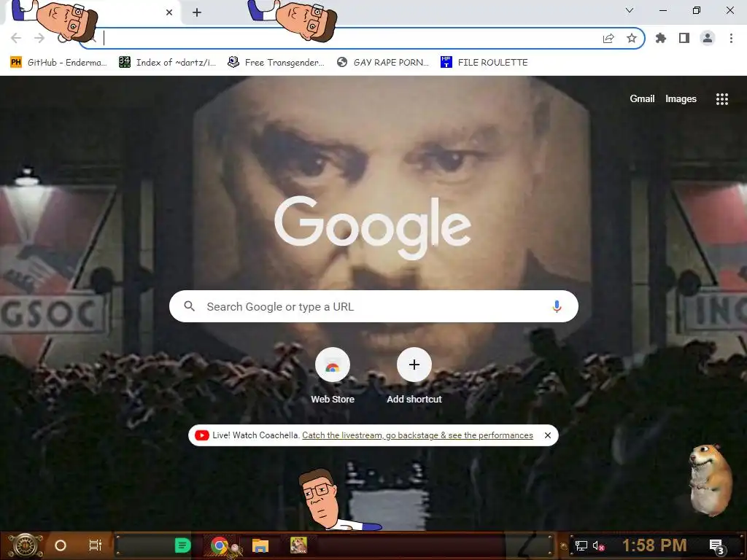Open the GitHub - Enderma... bookmark
The width and height of the screenshot is (747, 560).
(x=58, y=63)
